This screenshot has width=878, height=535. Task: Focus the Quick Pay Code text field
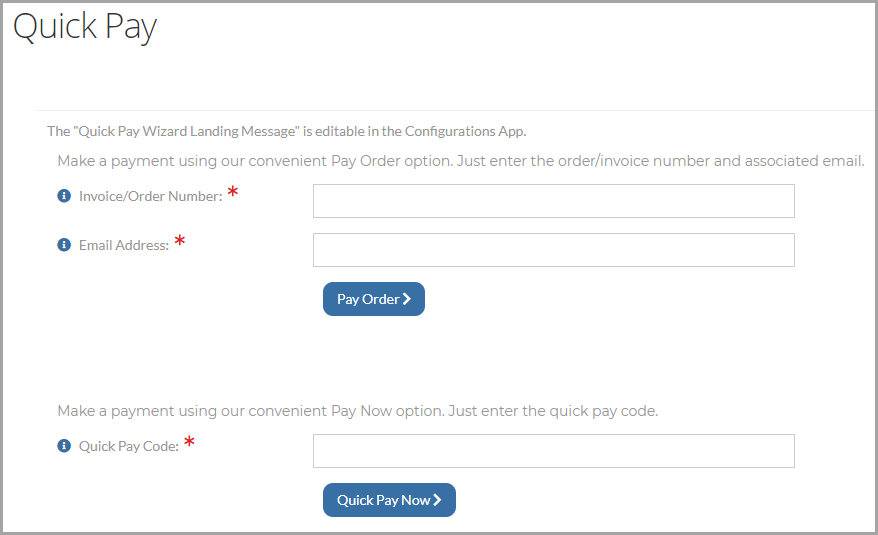(x=553, y=451)
